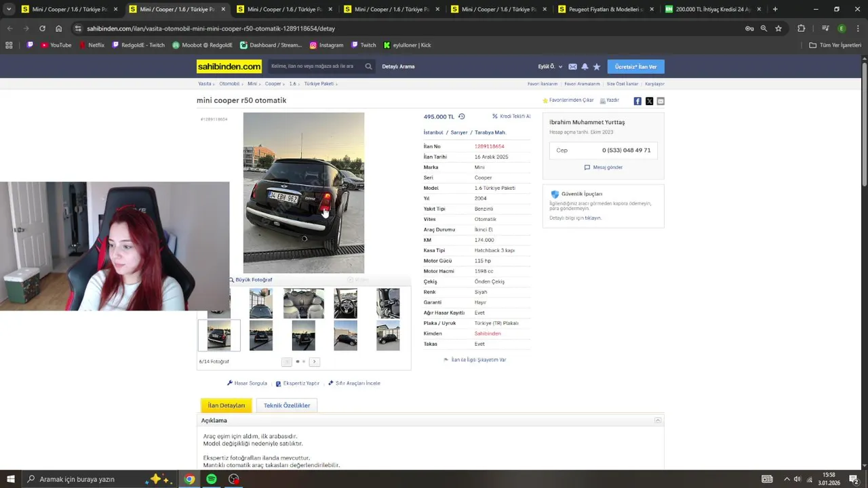868x488 pixels.
Task: Open Size Özel İlanlar menu link
Action: pos(623,84)
